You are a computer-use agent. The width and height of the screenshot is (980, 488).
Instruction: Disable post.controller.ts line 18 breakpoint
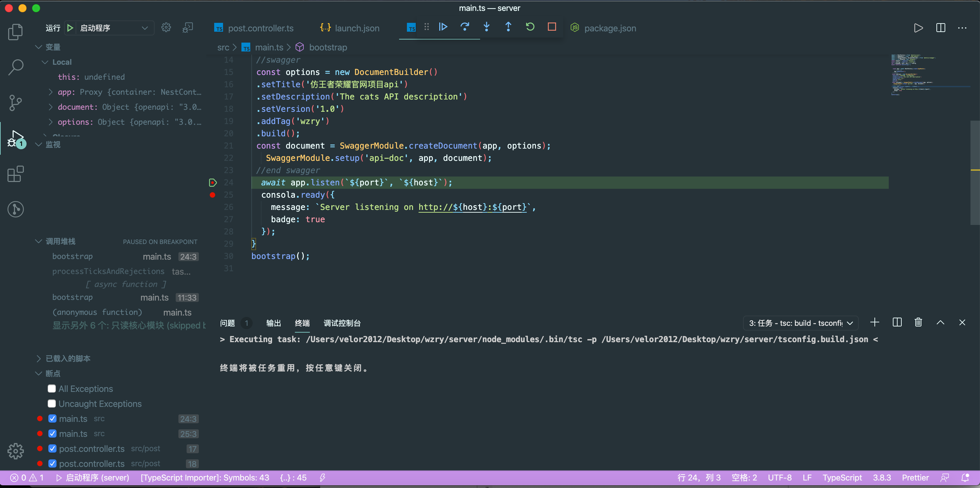click(x=52, y=464)
